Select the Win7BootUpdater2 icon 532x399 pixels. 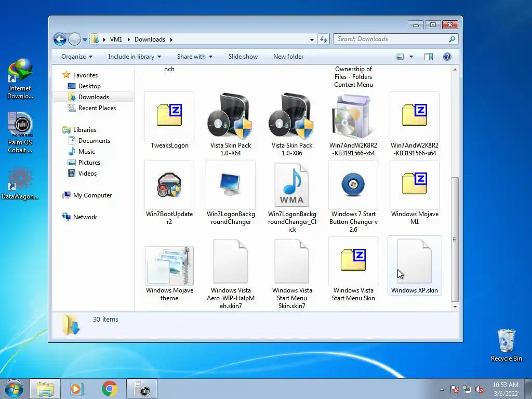tap(169, 185)
